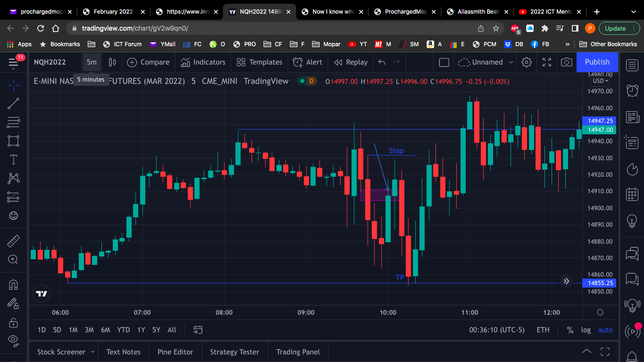Open the price scale settings gear

click(600, 312)
